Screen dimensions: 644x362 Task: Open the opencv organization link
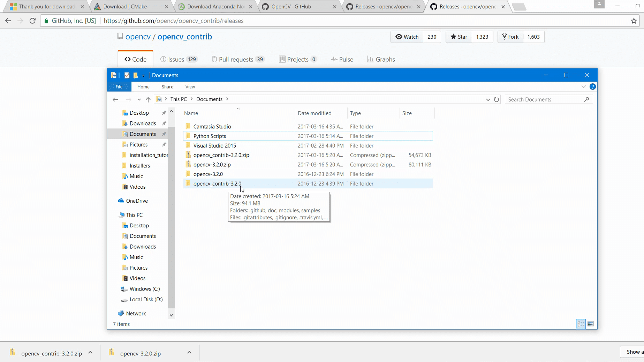point(138,37)
